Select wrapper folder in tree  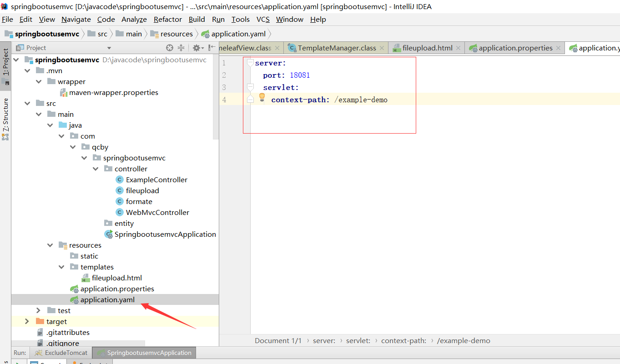click(x=71, y=81)
